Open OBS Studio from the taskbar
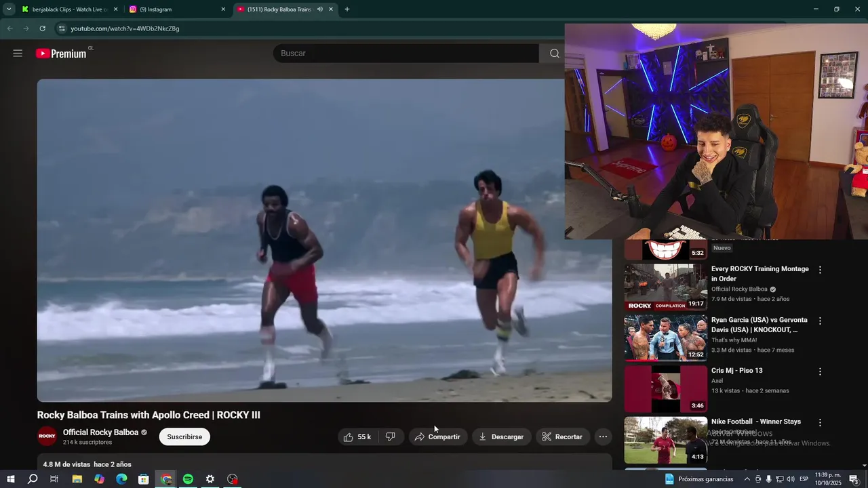868x488 pixels. click(x=233, y=479)
